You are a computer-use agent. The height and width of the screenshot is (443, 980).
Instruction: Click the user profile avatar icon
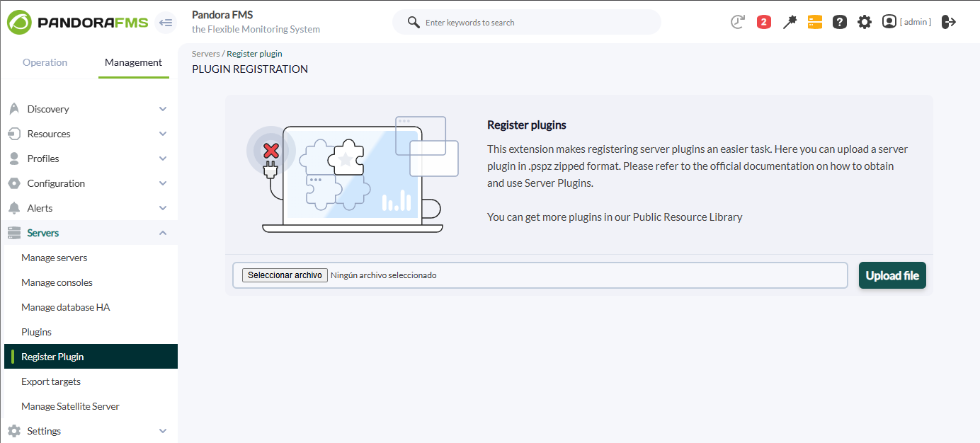point(889,22)
